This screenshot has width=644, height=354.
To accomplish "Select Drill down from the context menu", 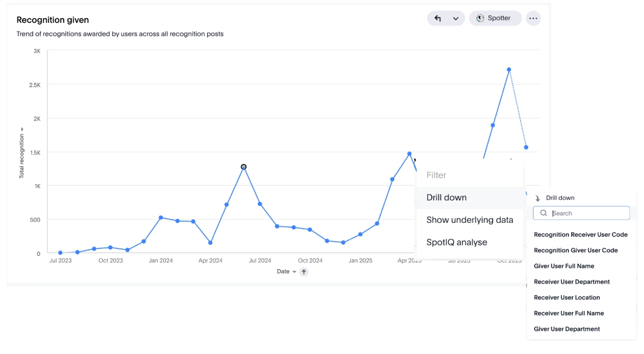I will tap(447, 197).
